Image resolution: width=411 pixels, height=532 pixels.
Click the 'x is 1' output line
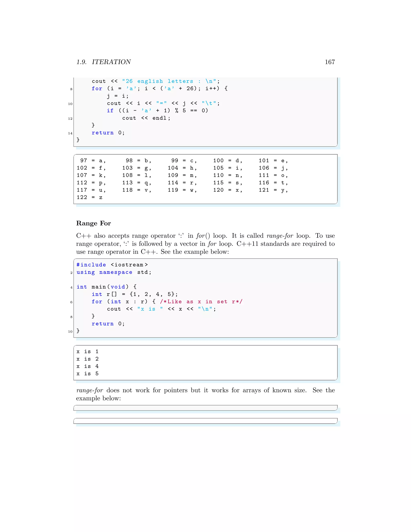87,352
